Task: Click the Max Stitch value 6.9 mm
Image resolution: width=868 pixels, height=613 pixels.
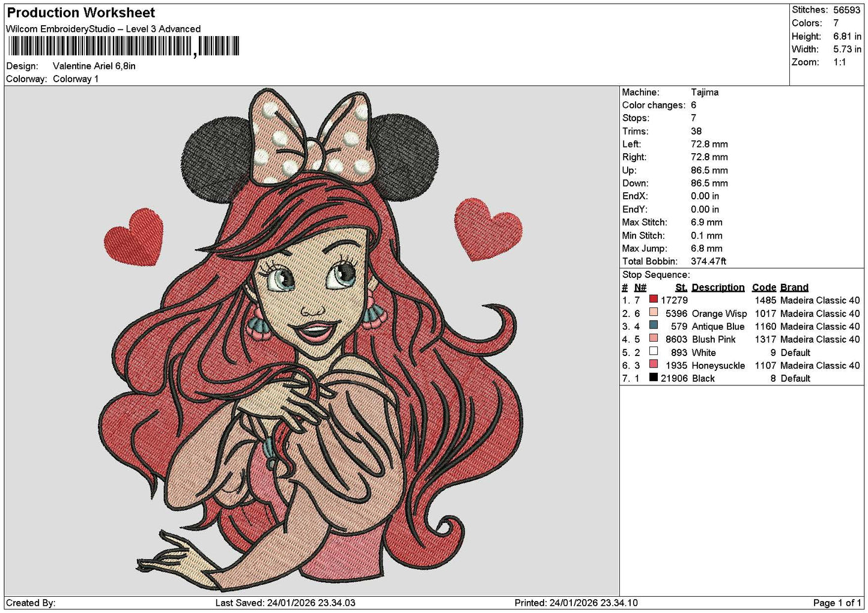Action: point(706,222)
